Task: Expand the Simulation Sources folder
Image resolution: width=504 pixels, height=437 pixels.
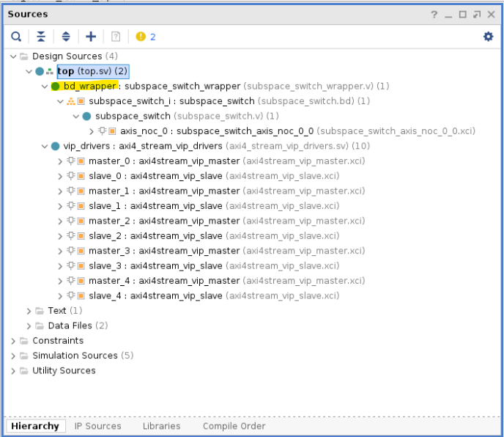Action: pyautogui.click(x=13, y=356)
